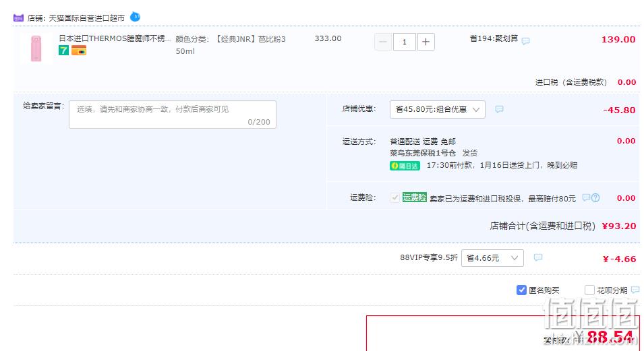Click comment icon next to 省194:聚划算
644x351 pixels.
525,41
